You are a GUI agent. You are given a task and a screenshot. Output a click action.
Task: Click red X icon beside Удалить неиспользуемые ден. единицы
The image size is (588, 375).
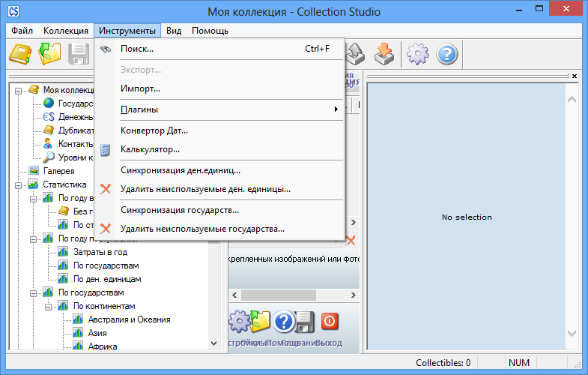(106, 189)
